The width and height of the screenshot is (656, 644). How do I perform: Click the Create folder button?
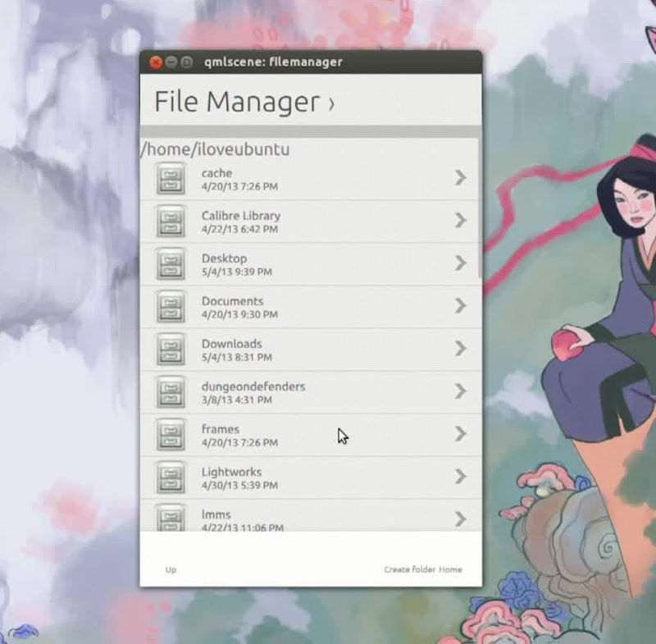coord(409,569)
